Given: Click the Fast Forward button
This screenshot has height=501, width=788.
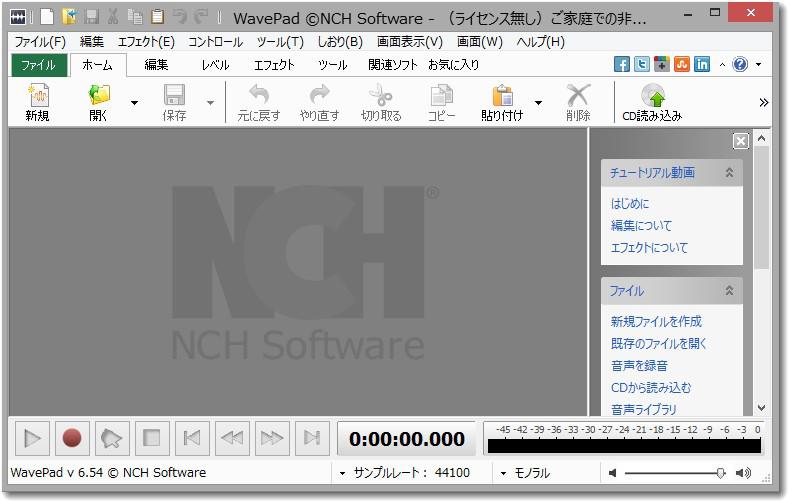Looking at the screenshot, I should (272, 439).
